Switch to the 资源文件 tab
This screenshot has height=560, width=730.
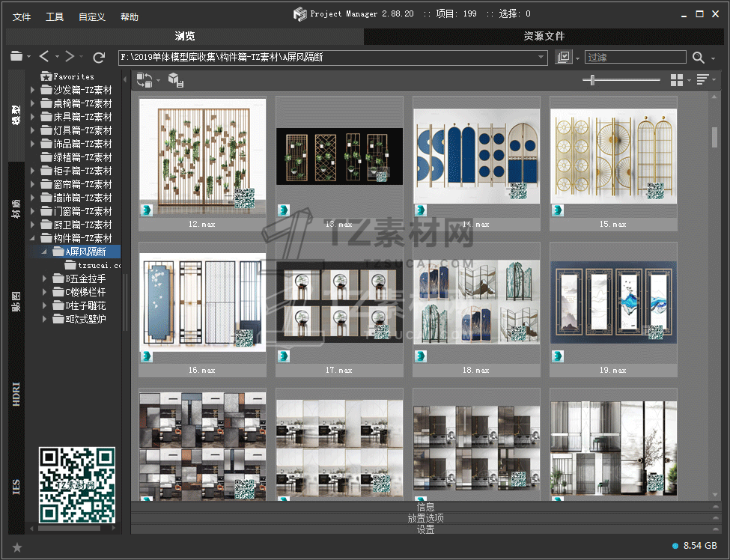point(544,36)
